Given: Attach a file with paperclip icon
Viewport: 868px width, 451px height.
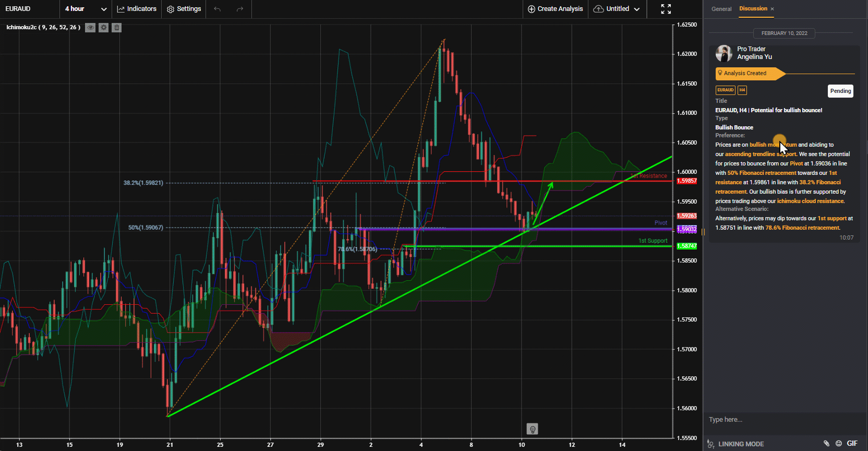Looking at the screenshot, I should (x=826, y=443).
